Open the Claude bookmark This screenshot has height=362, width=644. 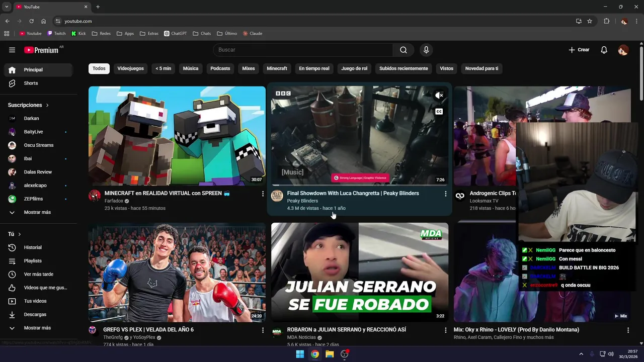pyautogui.click(x=253, y=34)
